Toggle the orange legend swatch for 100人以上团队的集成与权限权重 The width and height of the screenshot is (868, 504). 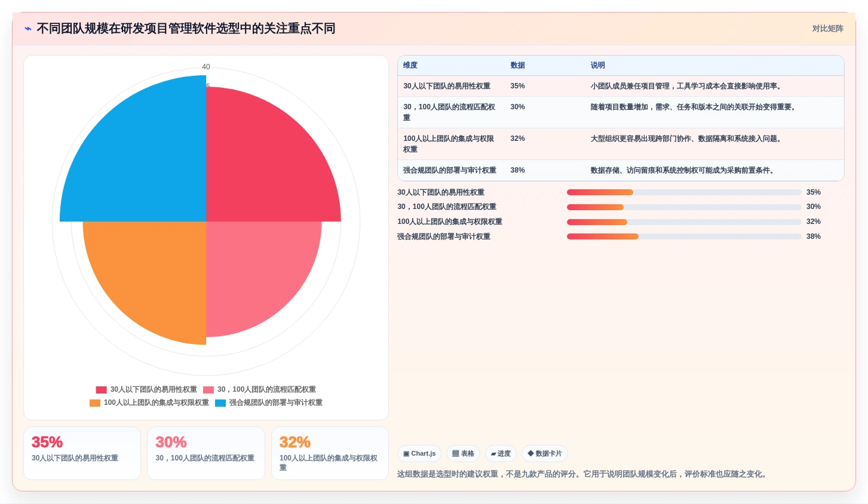95,403
